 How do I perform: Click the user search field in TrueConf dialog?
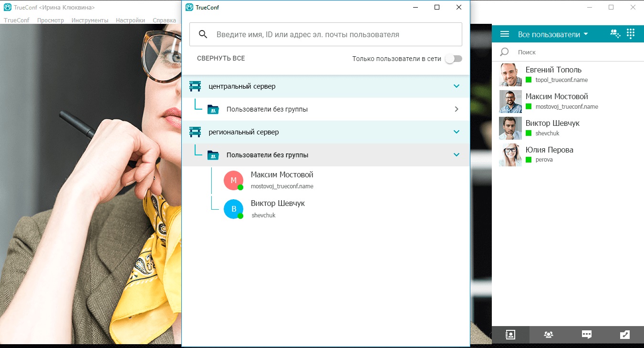pos(329,34)
